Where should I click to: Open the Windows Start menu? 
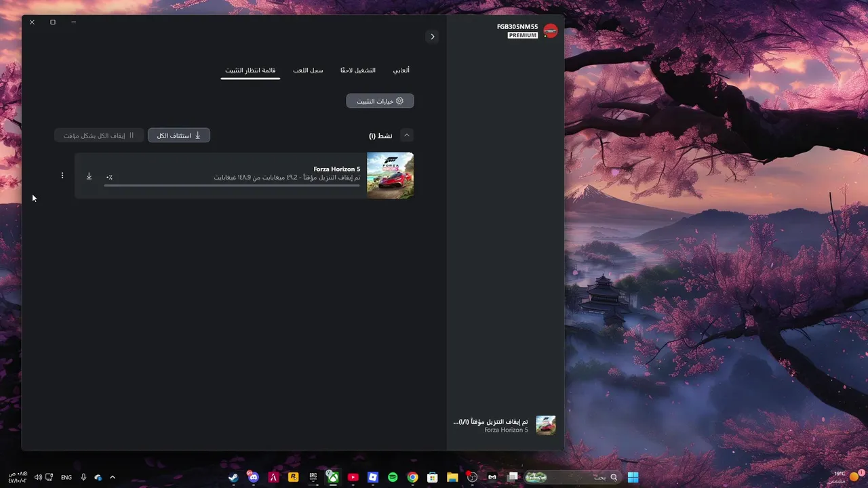point(633,477)
